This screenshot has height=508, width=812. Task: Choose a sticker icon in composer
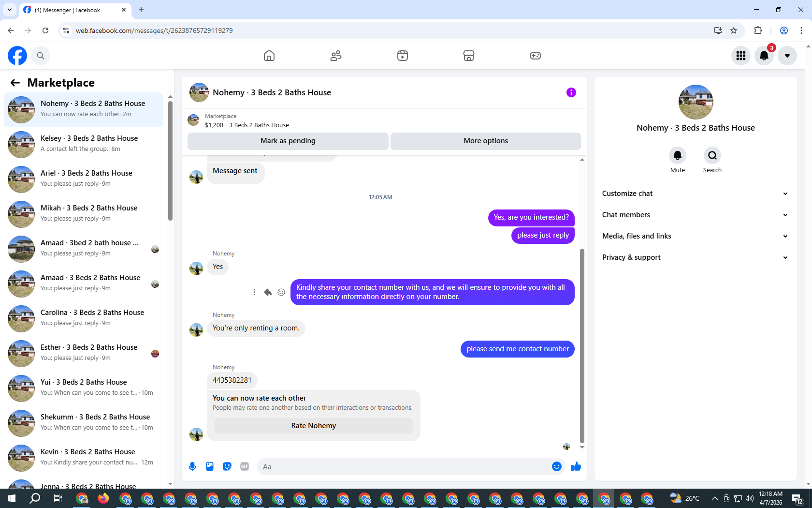click(x=227, y=466)
